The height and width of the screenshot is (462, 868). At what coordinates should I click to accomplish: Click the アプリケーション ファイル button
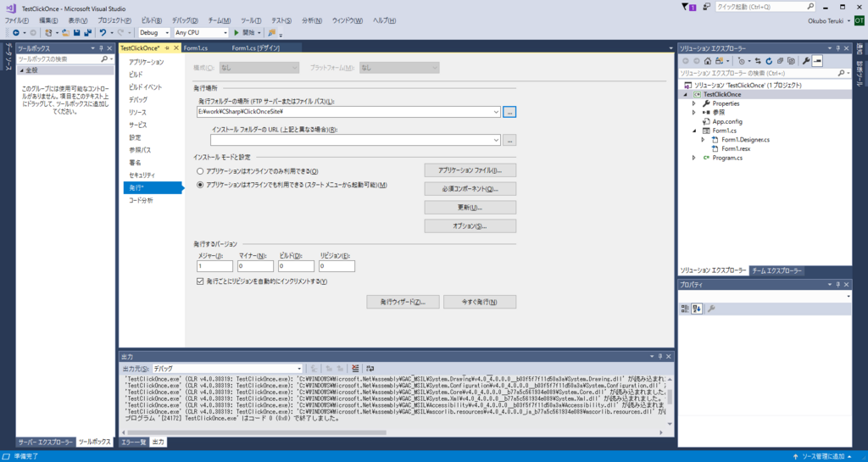click(x=470, y=170)
